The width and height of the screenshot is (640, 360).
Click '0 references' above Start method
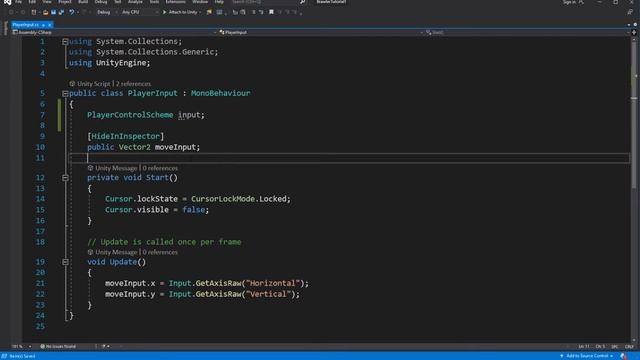[x=160, y=168]
